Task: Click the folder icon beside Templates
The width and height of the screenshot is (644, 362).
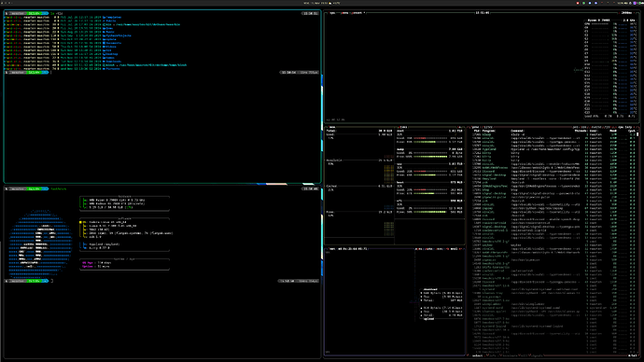Action: click(x=104, y=17)
